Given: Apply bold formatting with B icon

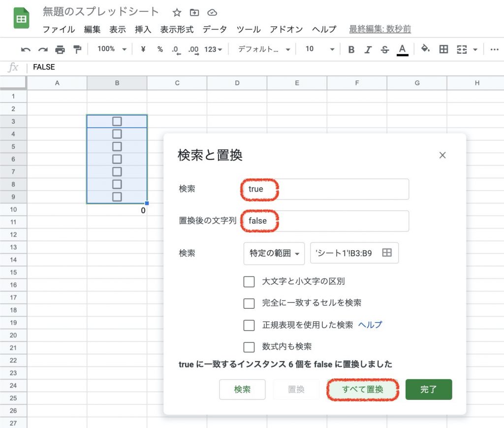Looking at the screenshot, I should point(351,49).
